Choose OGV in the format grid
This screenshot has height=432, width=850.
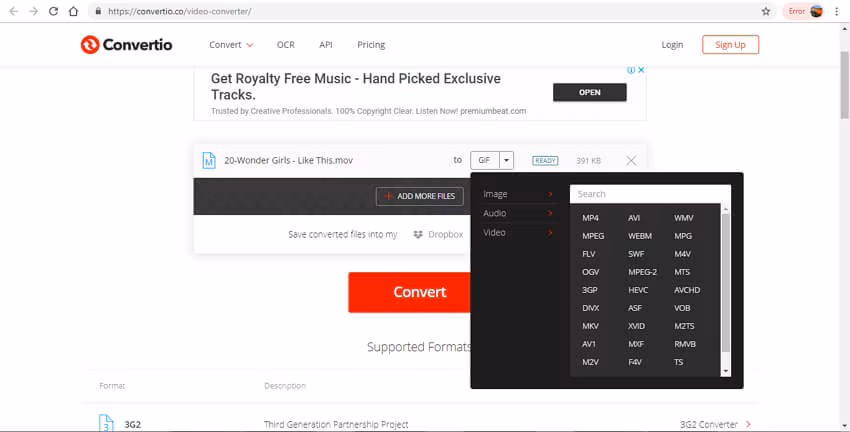tap(590, 272)
